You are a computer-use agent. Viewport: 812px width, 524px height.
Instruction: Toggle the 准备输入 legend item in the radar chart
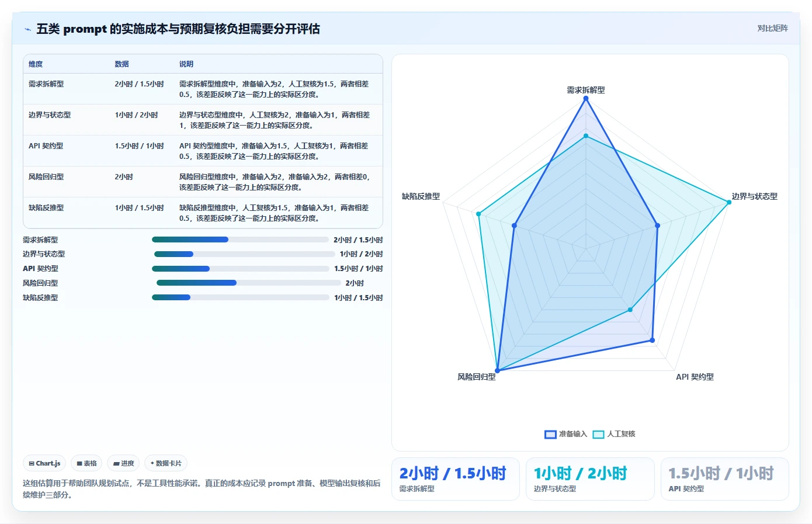pos(565,434)
